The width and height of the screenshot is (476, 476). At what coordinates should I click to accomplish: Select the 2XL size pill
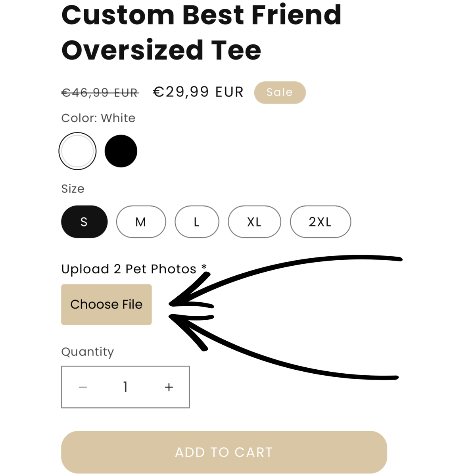pyautogui.click(x=321, y=222)
